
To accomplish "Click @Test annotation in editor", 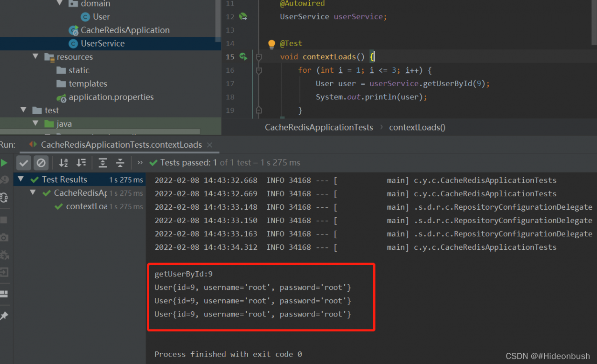I will click(291, 43).
